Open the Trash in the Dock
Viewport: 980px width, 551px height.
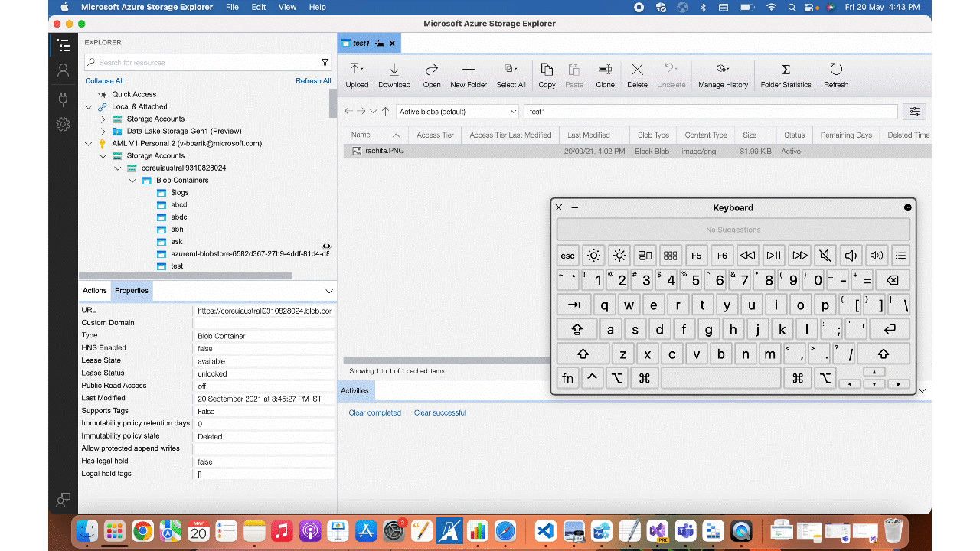pyautogui.click(x=893, y=530)
